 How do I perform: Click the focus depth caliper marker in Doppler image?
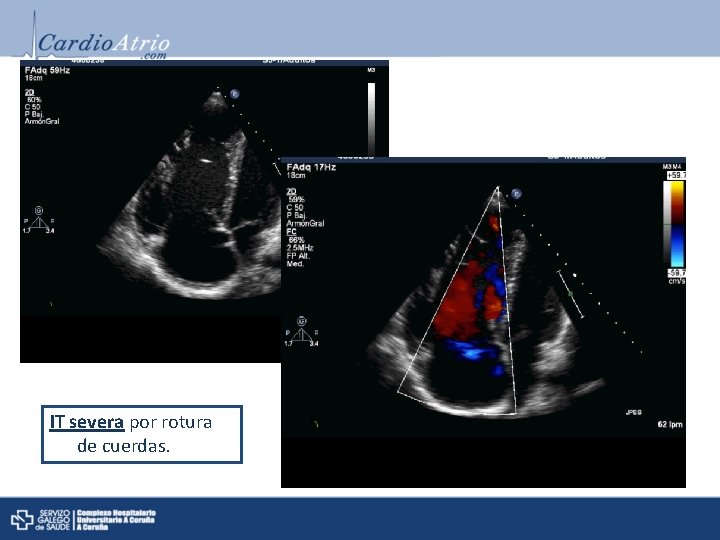pos(570,294)
